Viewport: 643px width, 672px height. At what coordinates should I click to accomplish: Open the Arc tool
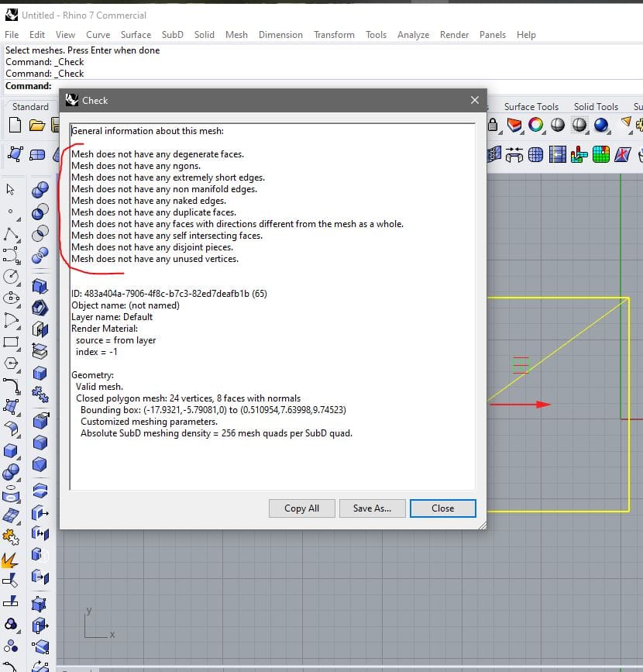[10, 319]
